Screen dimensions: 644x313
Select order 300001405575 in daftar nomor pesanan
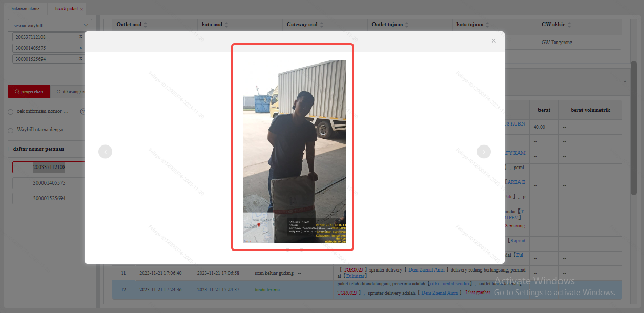tap(49, 183)
